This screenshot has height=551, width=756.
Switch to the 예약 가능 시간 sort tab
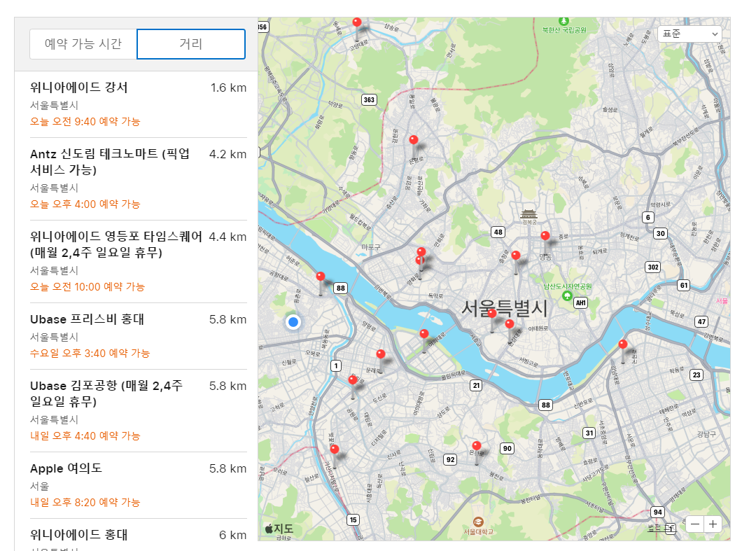pos(83,44)
